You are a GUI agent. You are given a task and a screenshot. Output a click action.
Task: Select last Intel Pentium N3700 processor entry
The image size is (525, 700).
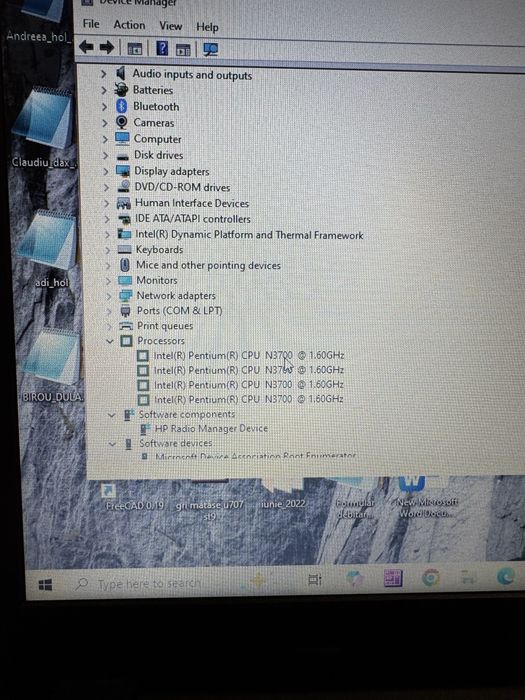[249, 399]
